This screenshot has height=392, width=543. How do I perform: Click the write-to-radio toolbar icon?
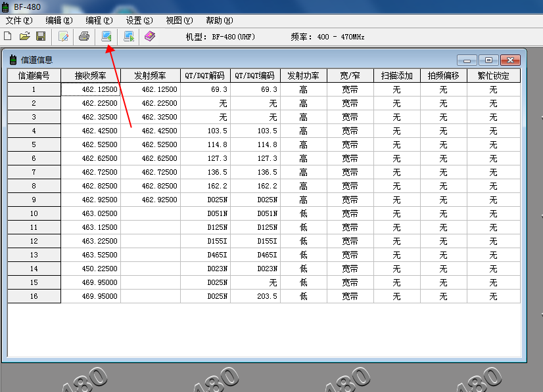click(129, 36)
